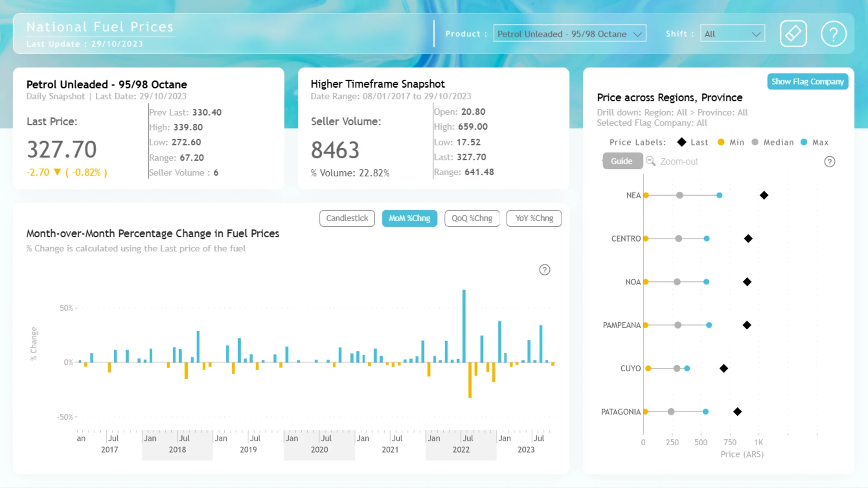Select the YoY %Chng tab
Image resolution: width=868 pixels, height=488 pixels.
[x=534, y=218]
